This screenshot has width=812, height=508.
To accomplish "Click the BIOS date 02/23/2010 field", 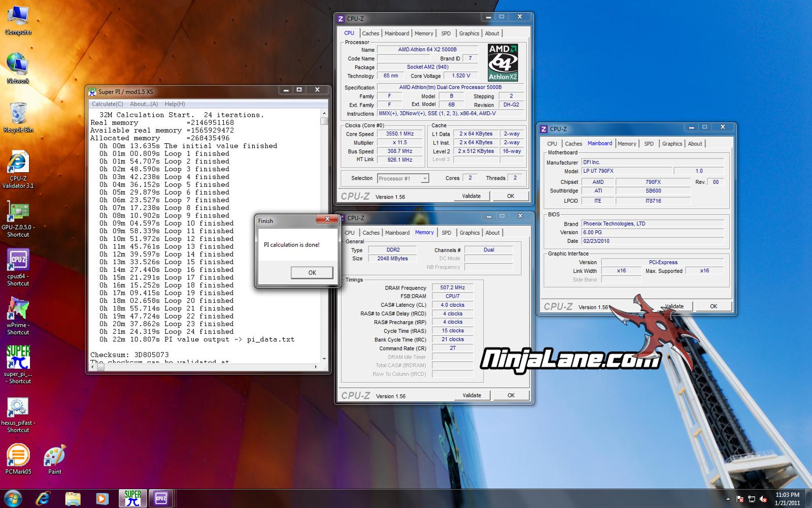I will coord(653,241).
